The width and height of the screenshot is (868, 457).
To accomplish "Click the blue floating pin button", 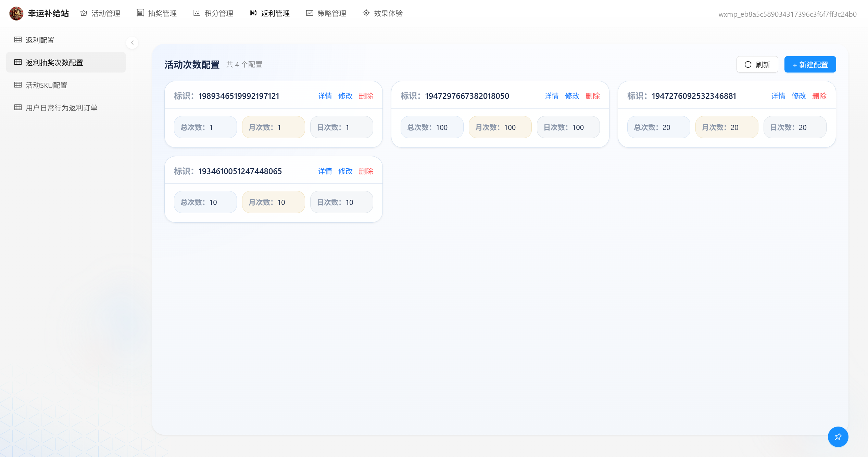I will pos(838,436).
